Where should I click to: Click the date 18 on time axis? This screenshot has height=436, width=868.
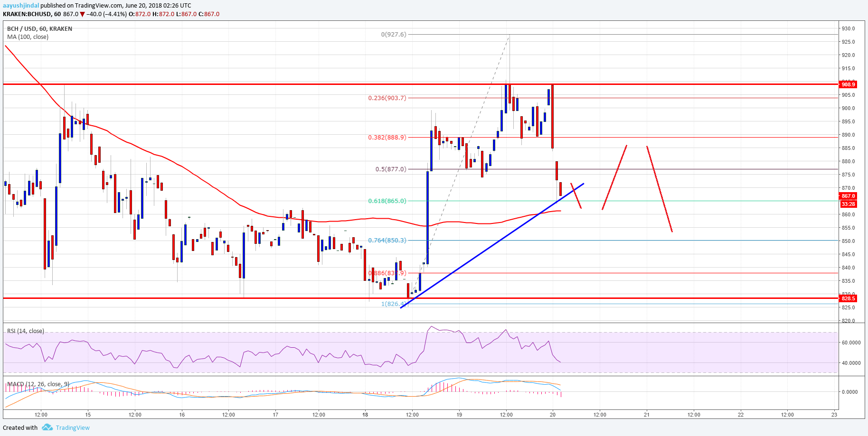365,415
